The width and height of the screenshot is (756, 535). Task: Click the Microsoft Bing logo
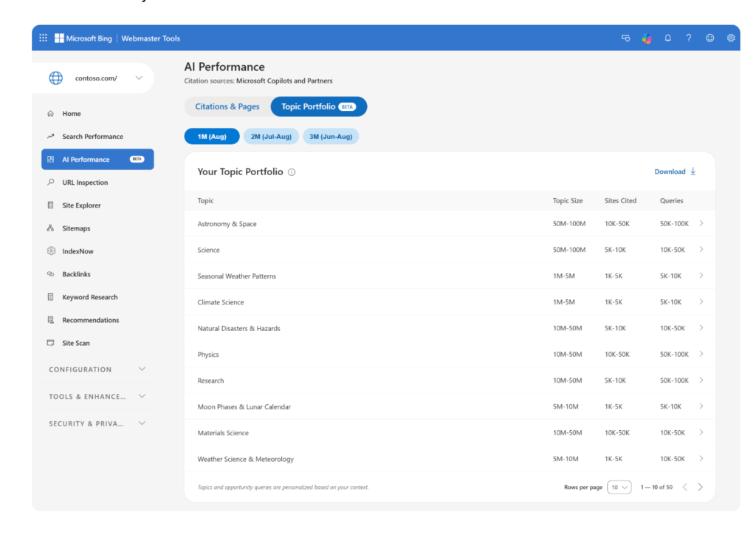pyautogui.click(x=83, y=38)
